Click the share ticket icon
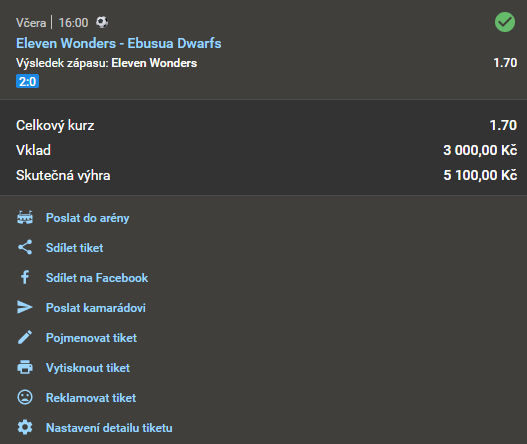 point(25,247)
